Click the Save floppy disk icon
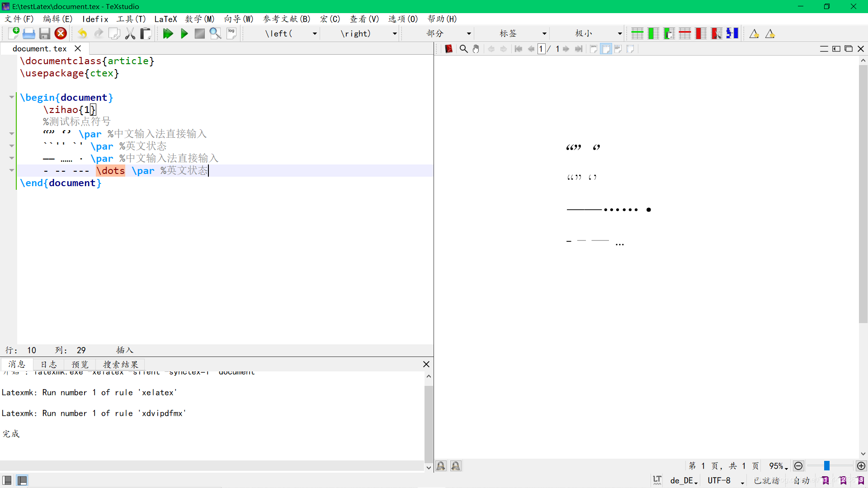 click(x=44, y=33)
